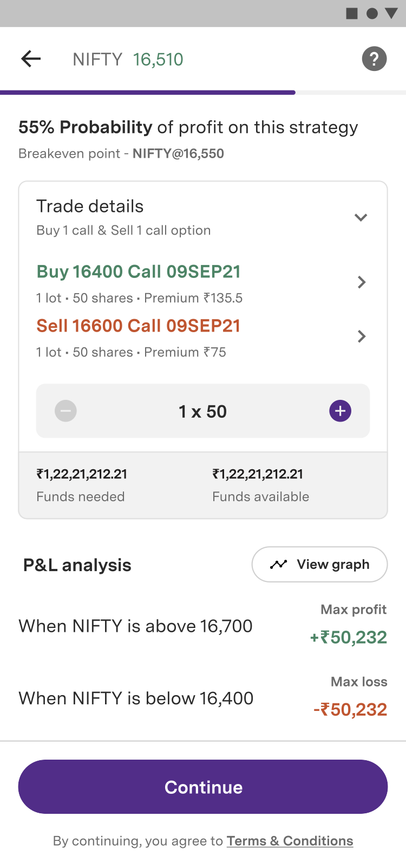
Task: Open Sell 16600 Call details chevron
Action: pos(362,336)
